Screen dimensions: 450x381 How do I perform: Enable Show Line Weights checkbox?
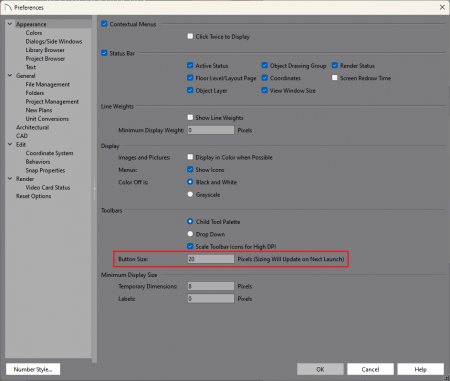[x=190, y=117]
